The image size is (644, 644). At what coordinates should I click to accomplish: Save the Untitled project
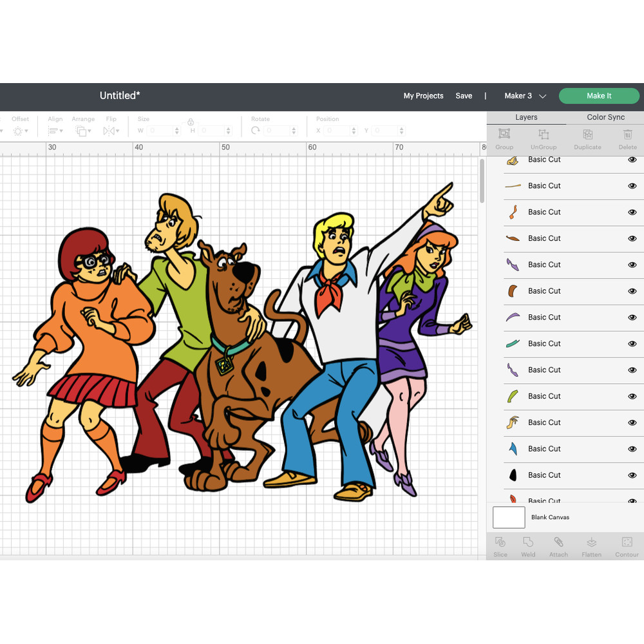[464, 96]
